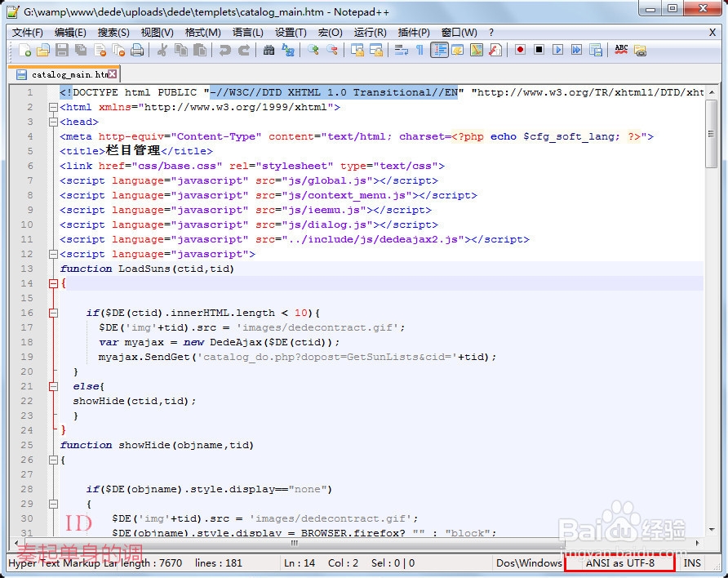Open the 语言(L) menu

[248, 33]
